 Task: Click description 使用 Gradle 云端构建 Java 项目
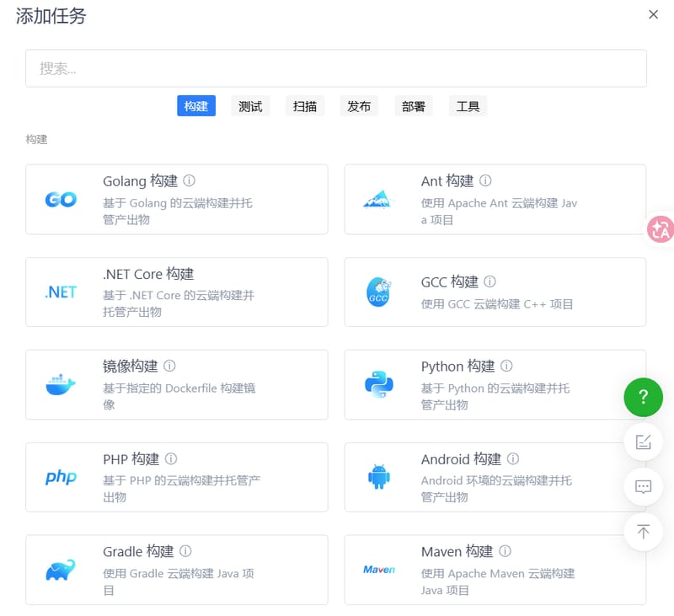(179, 581)
